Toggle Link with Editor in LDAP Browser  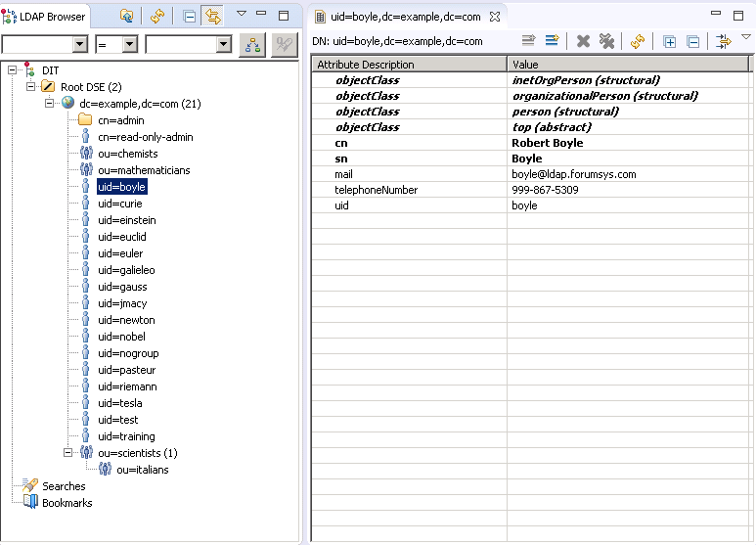[212, 17]
